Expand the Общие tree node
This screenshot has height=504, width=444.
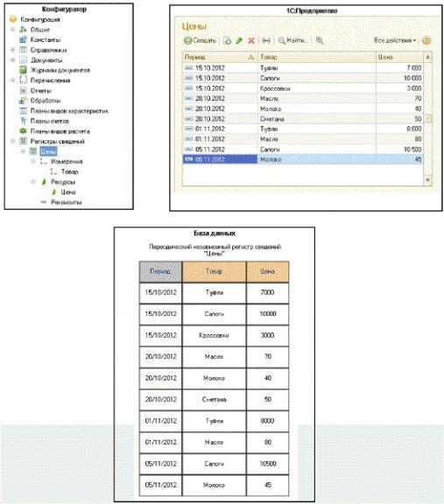[x=13, y=30]
